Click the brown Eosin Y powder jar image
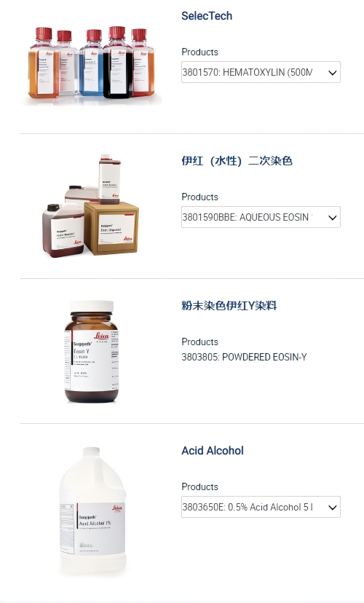This screenshot has height=603, width=364. tap(92, 352)
